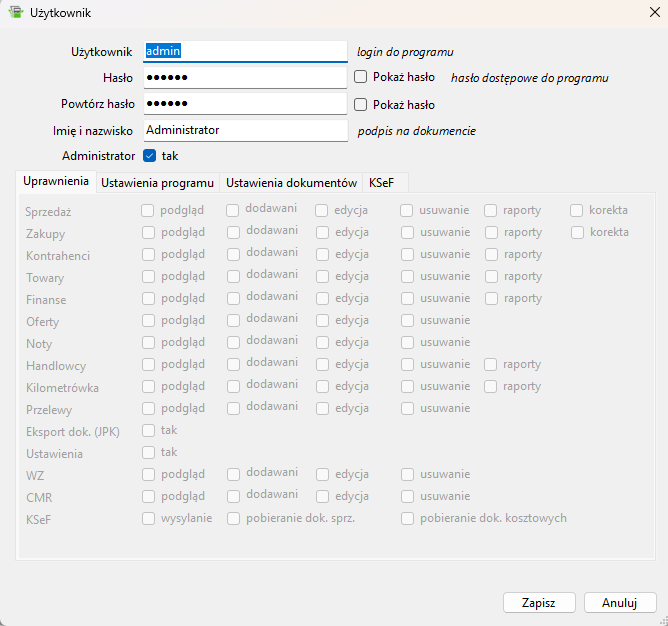Click the Imię i nazwisko text field
Screen dimensions: 668x626
(245, 129)
